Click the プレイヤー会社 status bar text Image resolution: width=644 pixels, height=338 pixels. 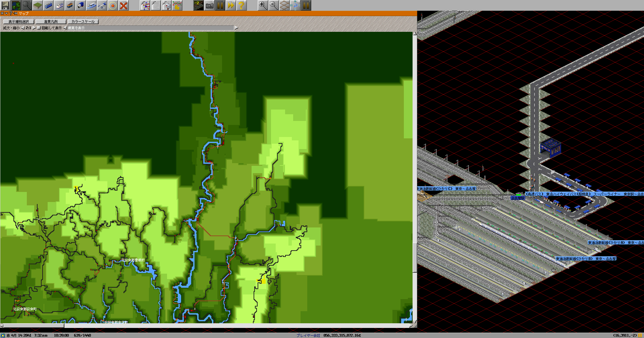pos(308,335)
